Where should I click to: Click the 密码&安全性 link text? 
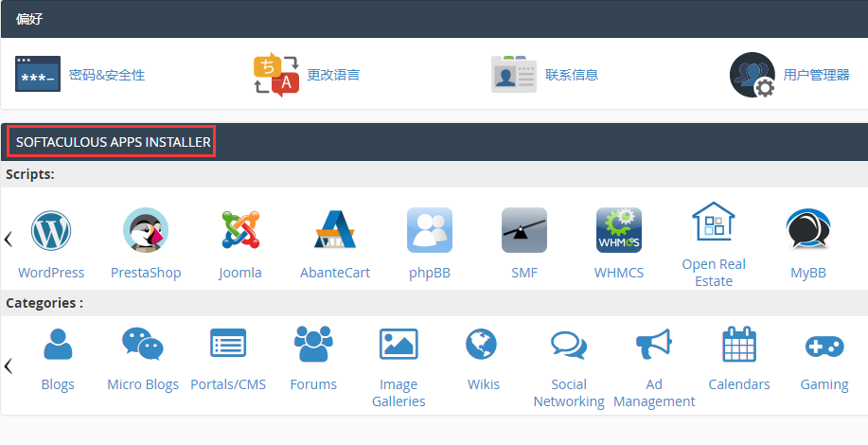[x=107, y=75]
